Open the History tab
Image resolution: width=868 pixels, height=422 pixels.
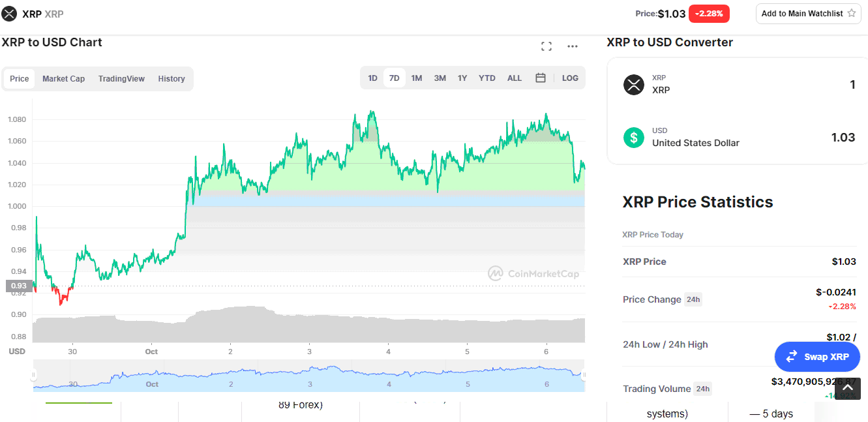click(172, 79)
